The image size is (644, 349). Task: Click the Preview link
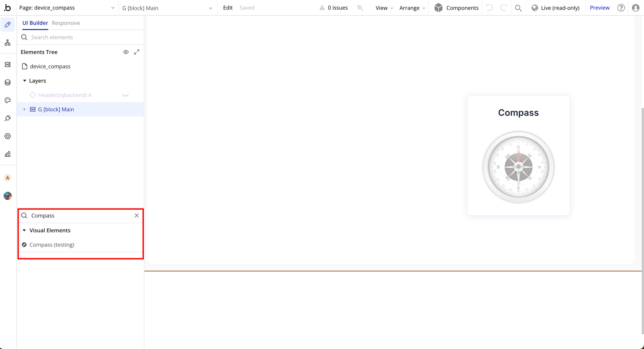click(599, 8)
